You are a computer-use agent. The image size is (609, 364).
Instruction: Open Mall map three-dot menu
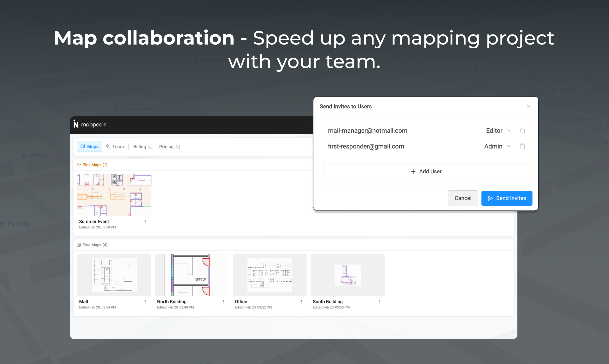tap(146, 301)
